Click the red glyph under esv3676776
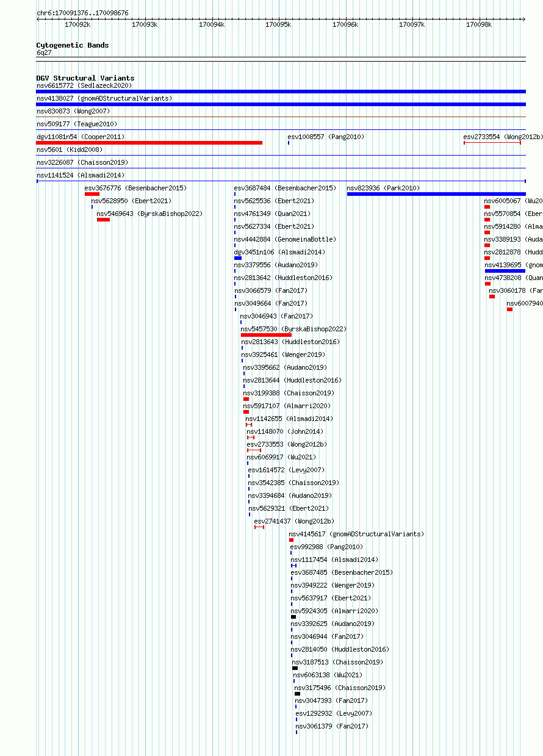This screenshot has height=756, width=543. click(x=92, y=194)
